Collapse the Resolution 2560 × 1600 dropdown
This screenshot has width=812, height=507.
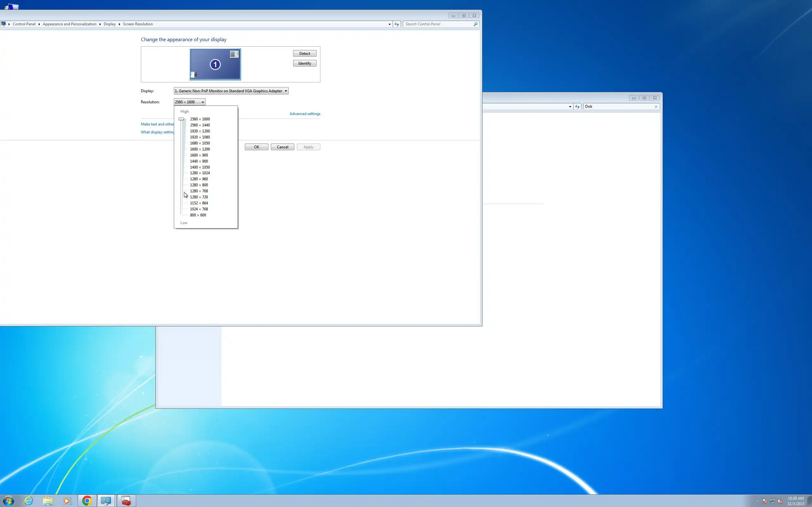(190, 102)
